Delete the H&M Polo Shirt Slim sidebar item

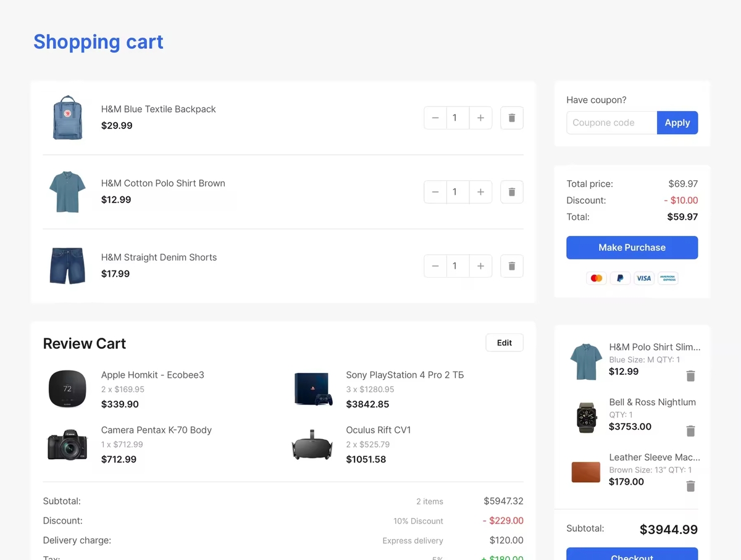point(690,376)
